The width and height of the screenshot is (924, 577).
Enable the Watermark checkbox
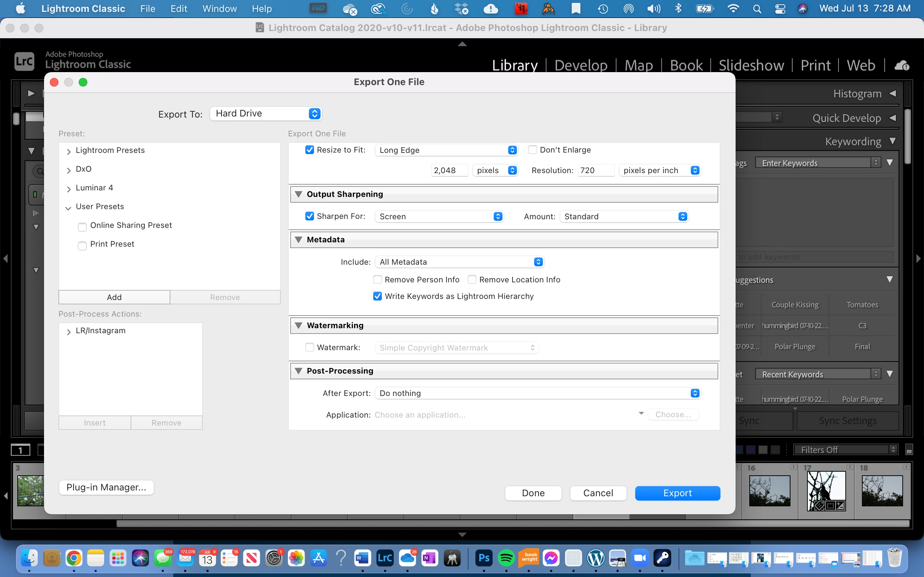(x=310, y=347)
